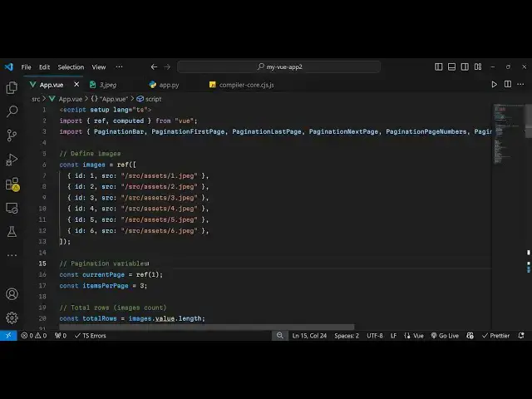Click the Copilot status icon beside Go Live
Screen dimensions: 532x399
pos(470,336)
